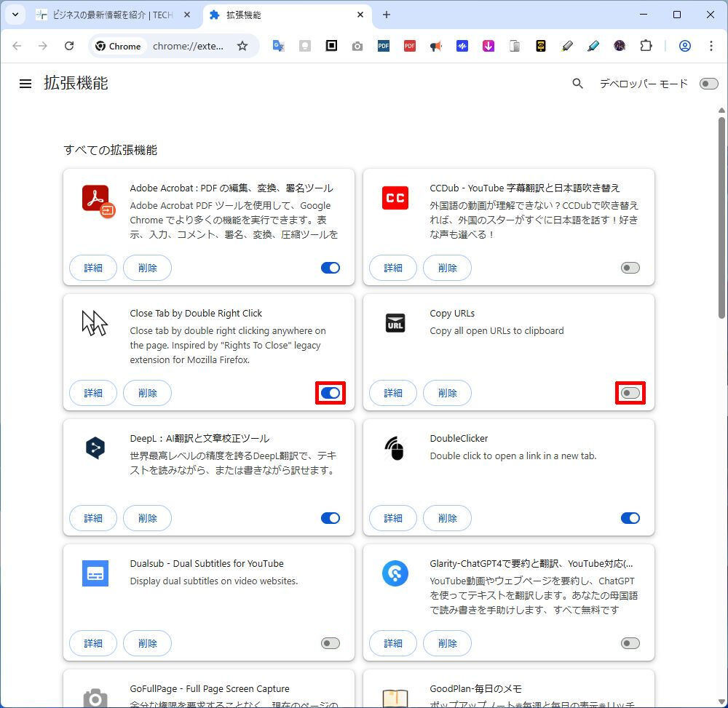Viewport: 728px width, 708px height.
Task: Click the DeepL hexagon icon
Action: 95,448
